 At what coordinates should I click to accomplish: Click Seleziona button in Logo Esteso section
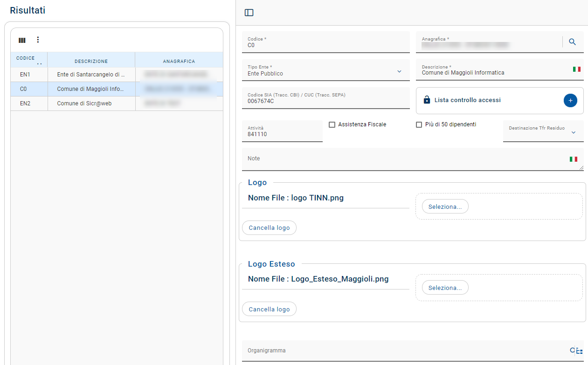click(x=445, y=288)
